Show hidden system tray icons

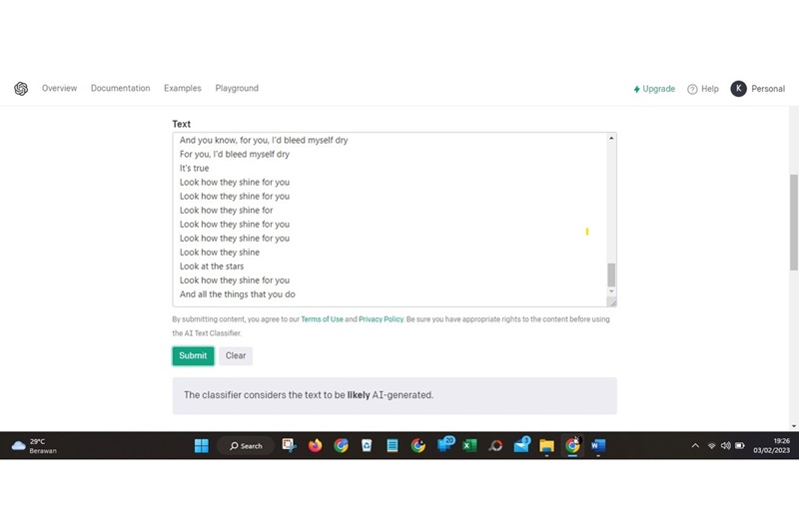pos(695,445)
